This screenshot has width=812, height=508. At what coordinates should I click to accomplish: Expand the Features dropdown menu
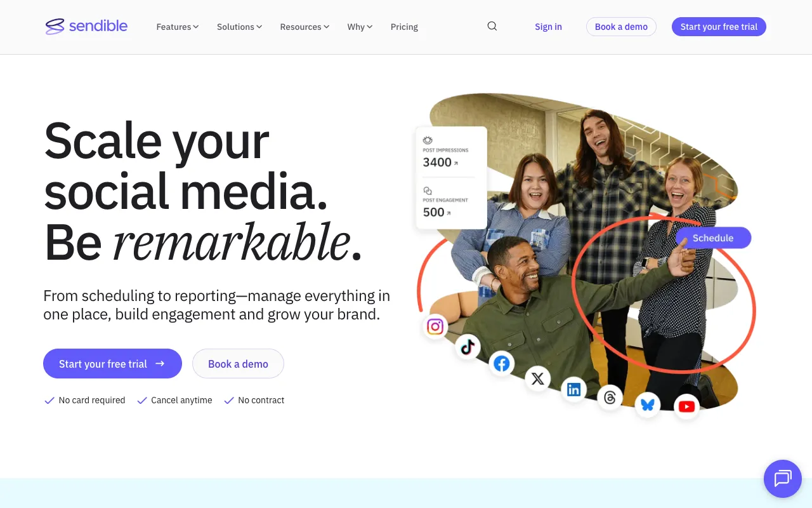pyautogui.click(x=178, y=27)
